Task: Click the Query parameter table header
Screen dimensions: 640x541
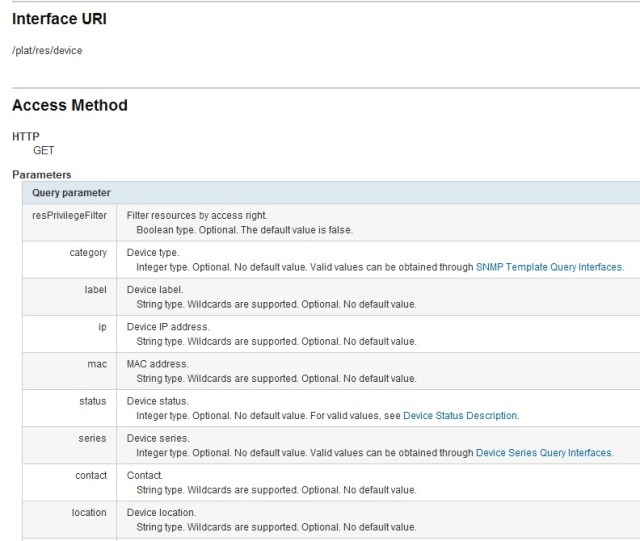Action: coord(71,192)
